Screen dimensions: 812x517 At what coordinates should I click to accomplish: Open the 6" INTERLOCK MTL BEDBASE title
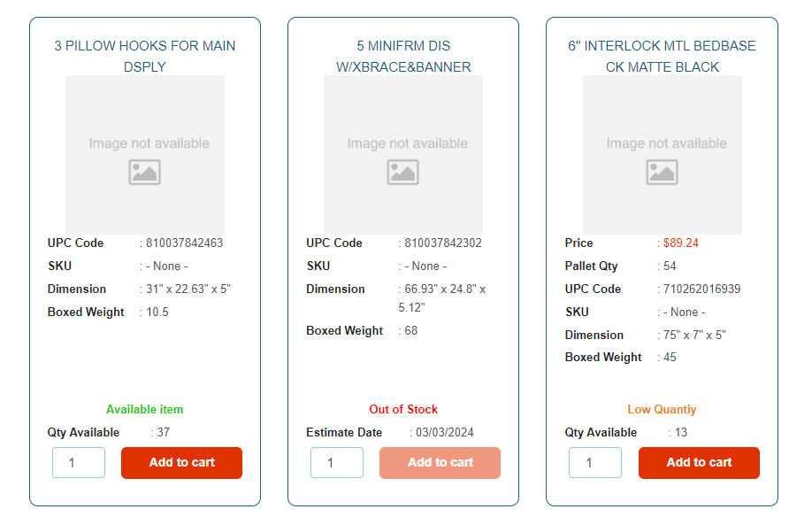click(x=662, y=56)
